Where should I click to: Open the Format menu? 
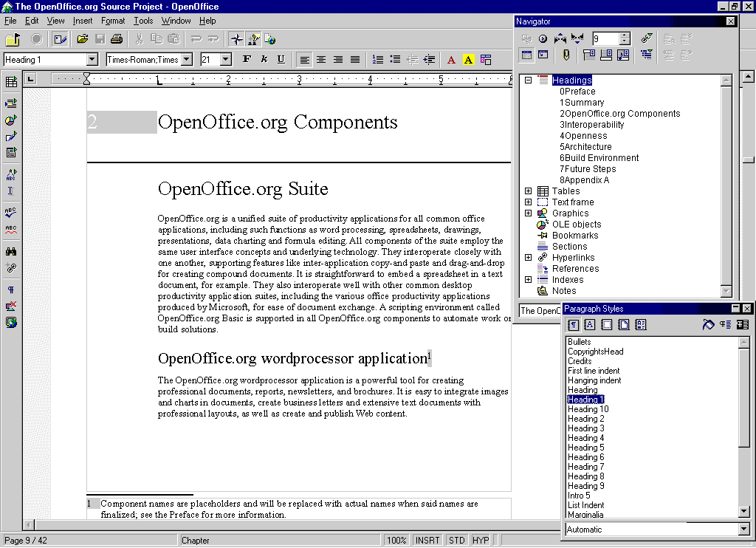(113, 21)
